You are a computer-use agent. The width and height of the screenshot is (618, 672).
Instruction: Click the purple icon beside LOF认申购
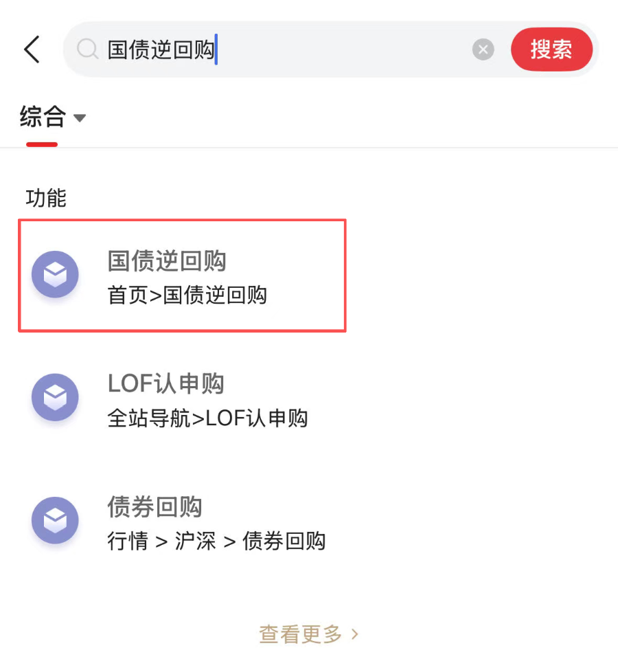(55, 397)
